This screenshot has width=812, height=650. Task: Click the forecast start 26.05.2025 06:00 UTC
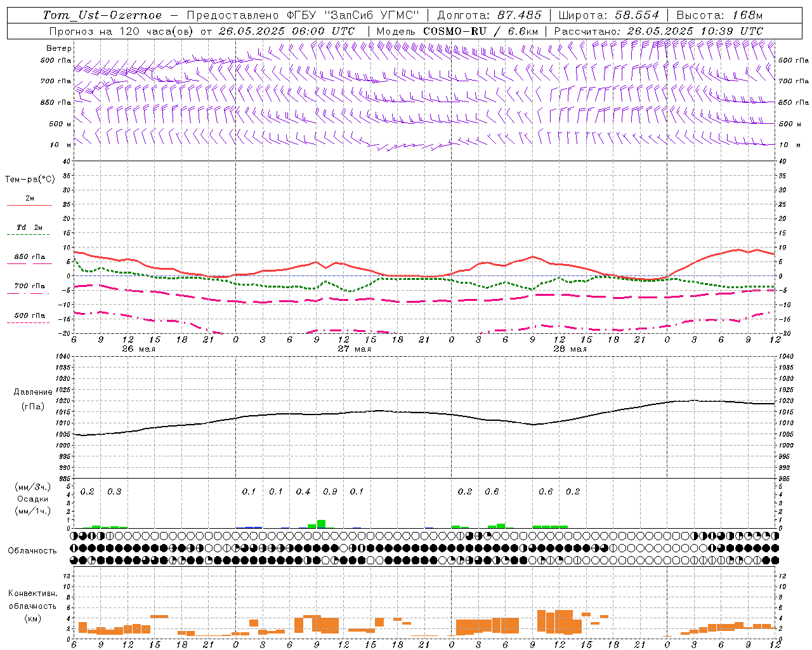click(x=287, y=31)
